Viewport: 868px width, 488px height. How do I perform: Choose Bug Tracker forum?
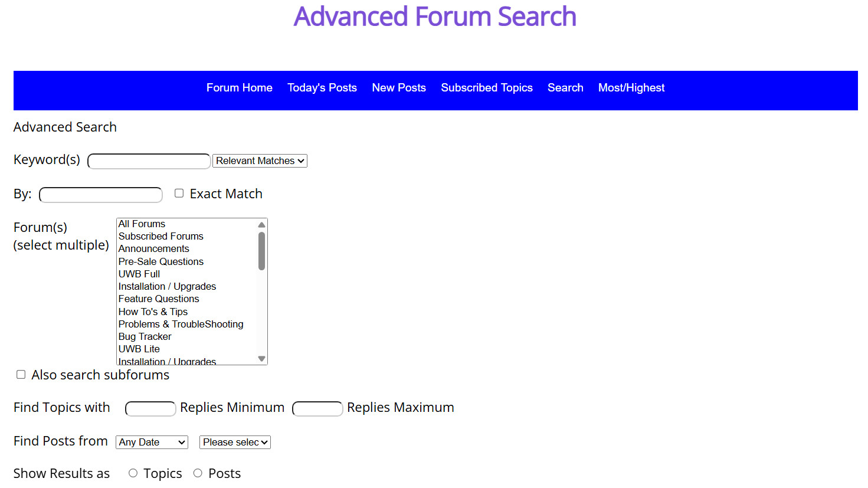click(x=186, y=336)
